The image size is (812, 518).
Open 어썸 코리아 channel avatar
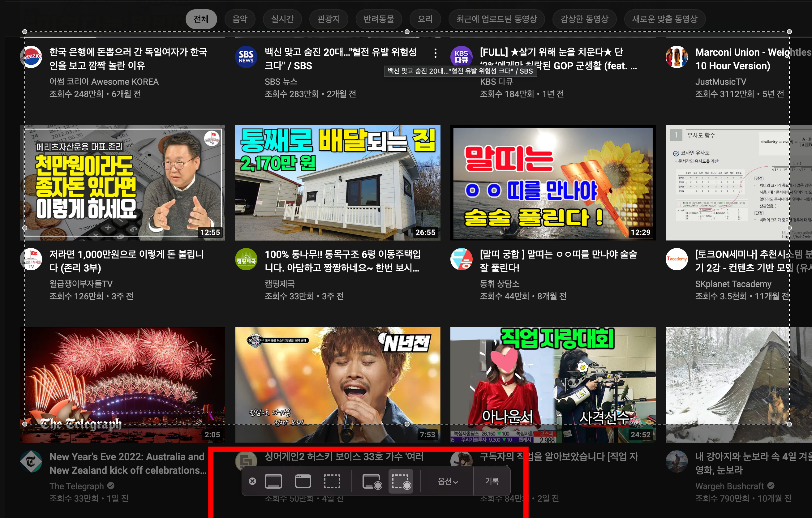point(31,57)
